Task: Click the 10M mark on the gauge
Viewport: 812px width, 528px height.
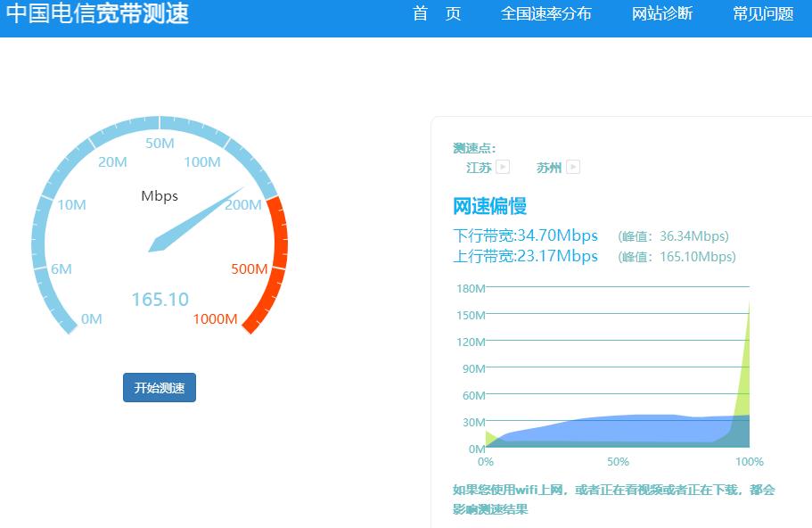Action: [x=71, y=204]
